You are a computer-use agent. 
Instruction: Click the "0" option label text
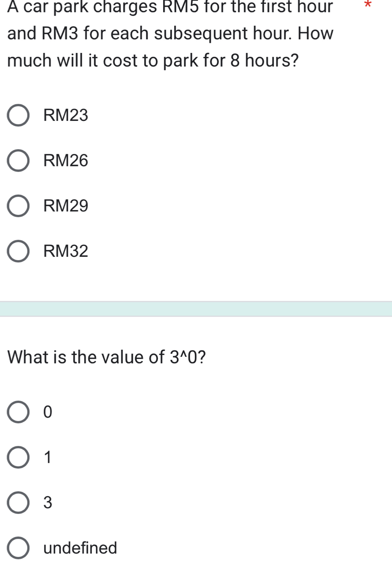[48, 412]
